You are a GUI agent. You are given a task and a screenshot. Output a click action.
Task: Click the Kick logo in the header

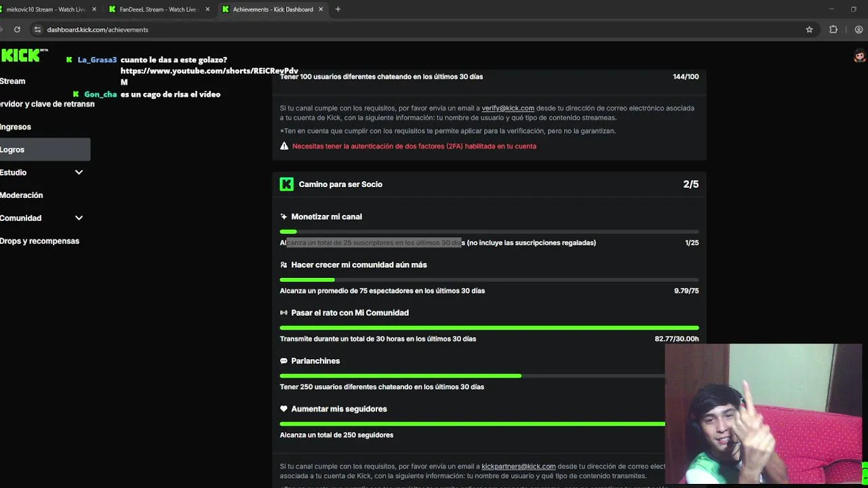(24, 56)
